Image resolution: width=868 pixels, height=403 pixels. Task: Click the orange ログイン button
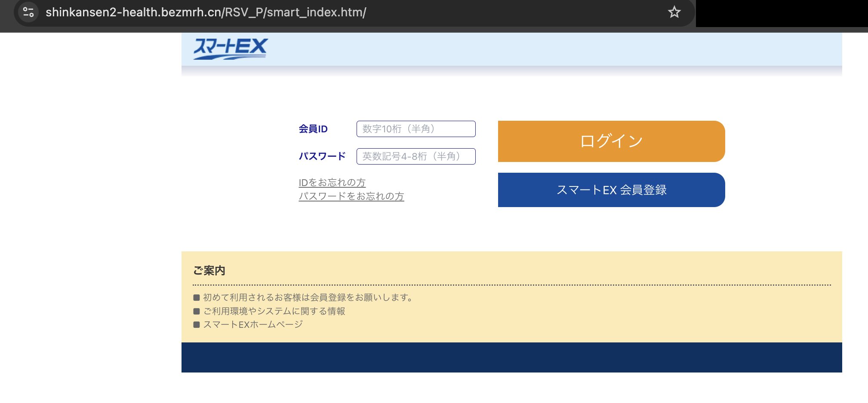click(x=611, y=141)
